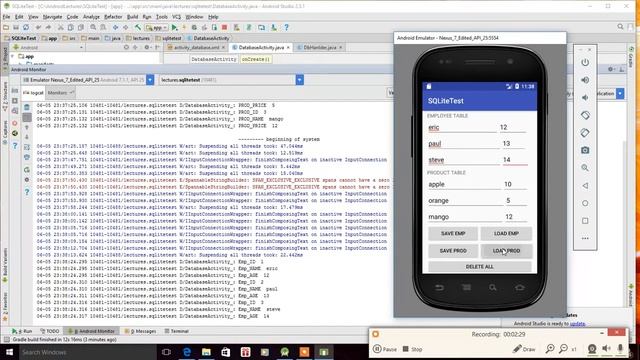Click the phone frame hardware back button

point(439,288)
